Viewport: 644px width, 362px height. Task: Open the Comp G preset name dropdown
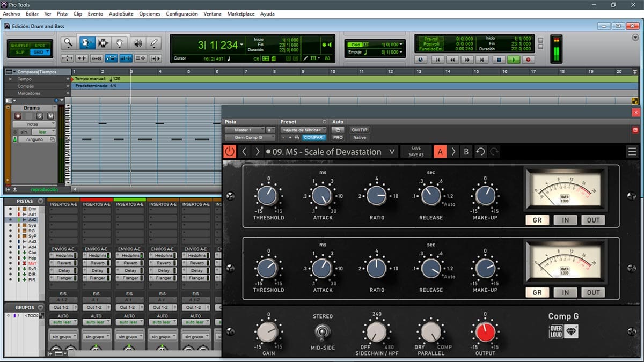(x=392, y=152)
